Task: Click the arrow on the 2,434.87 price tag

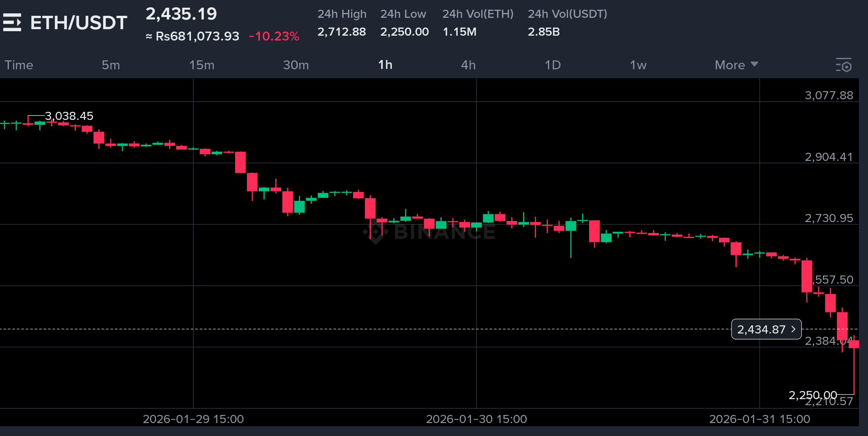Action: pyautogui.click(x=793, y=329)
